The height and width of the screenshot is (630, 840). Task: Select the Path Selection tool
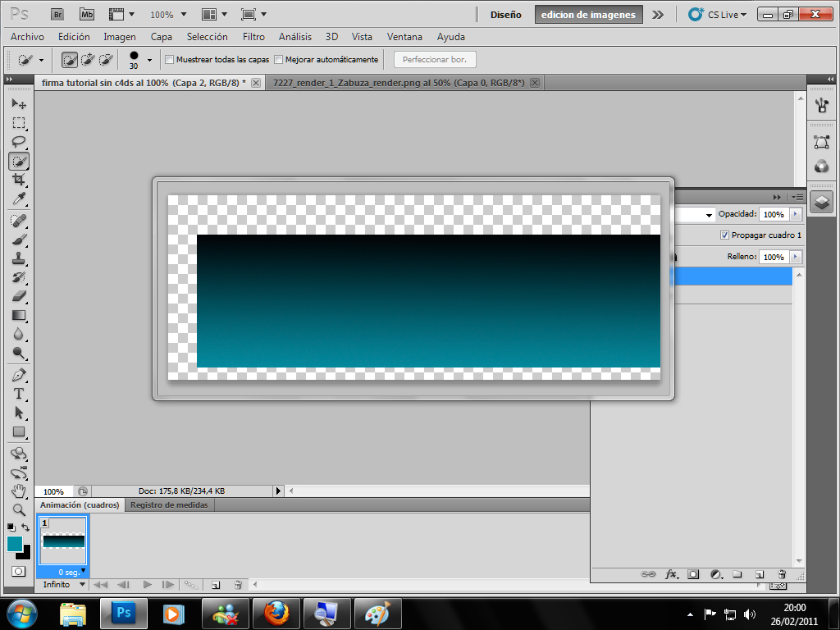19,413
